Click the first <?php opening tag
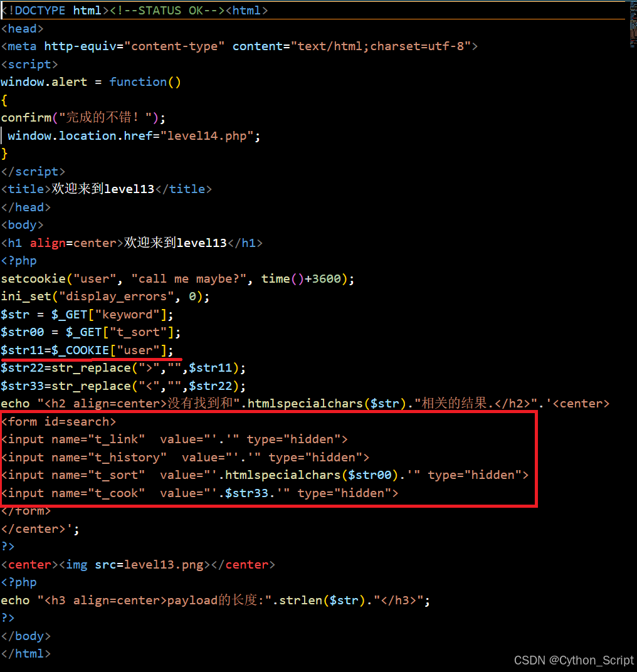This screenshot has height=672, width=637. pyautogui.click(x=19, y=261)
